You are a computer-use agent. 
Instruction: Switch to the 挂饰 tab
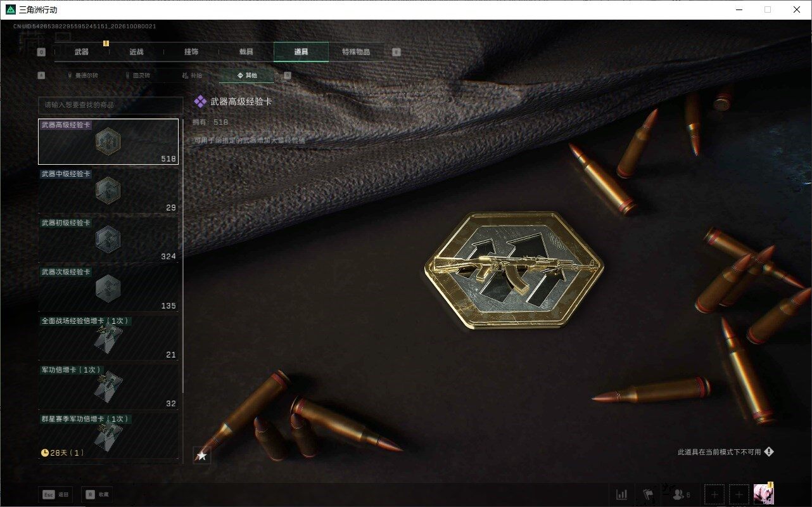click(x=191, y=52)
